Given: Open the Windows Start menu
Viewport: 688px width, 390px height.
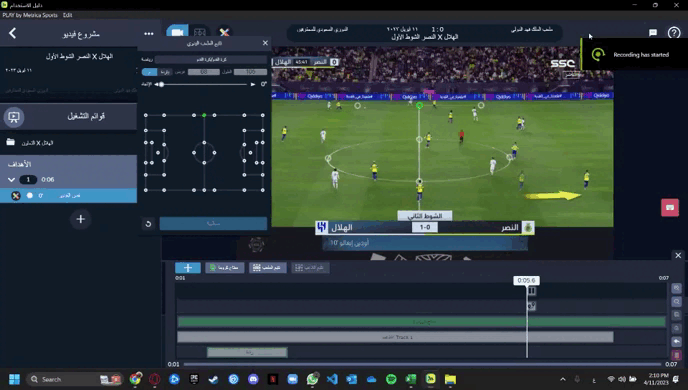Looking at the screenshot, I should [14, 379].
